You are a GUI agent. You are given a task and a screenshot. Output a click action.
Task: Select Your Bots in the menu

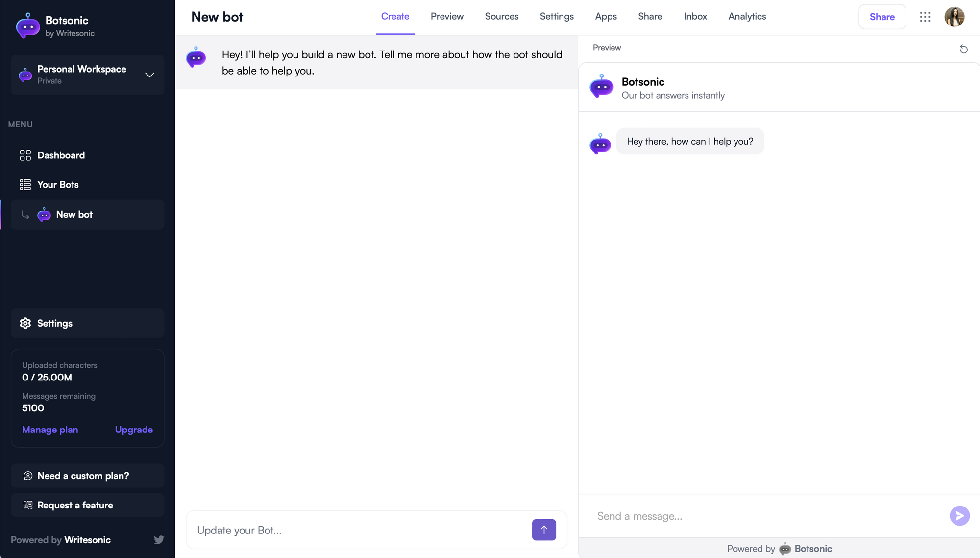(58, 184)
